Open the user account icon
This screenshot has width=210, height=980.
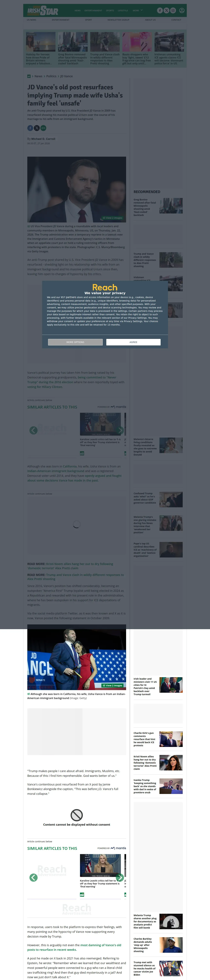click(x=182, y=11)
